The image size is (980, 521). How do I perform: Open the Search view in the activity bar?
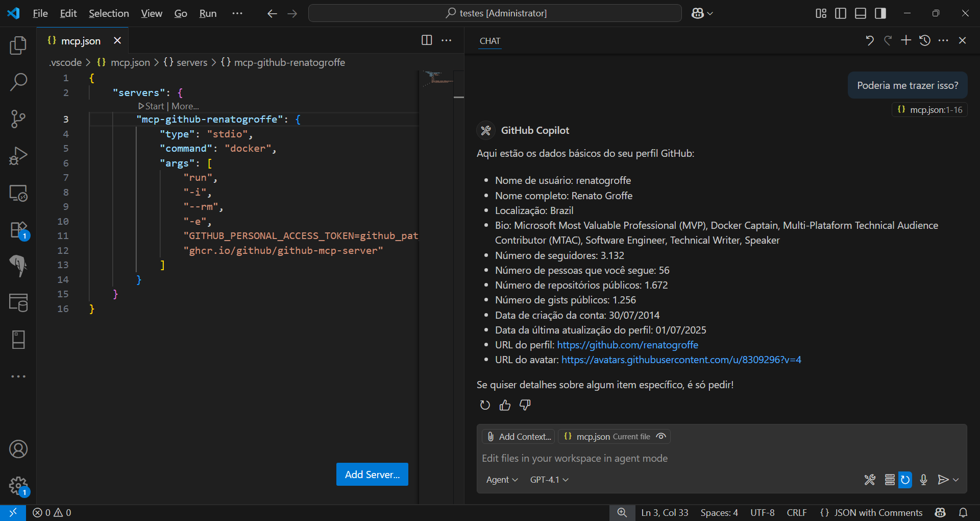(x=18, y=82)
